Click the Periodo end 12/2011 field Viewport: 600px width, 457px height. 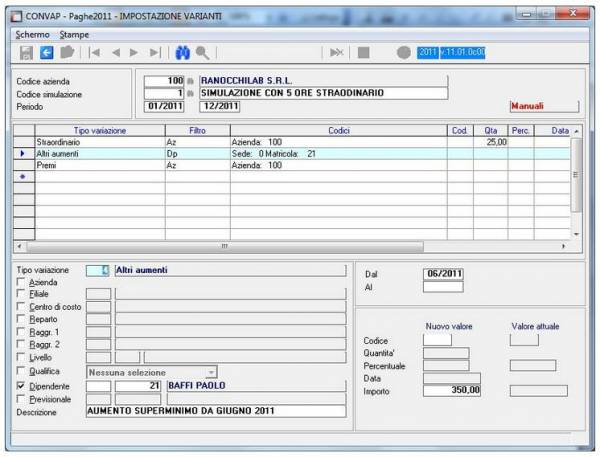pyautogui.click(x=220, y=106)
